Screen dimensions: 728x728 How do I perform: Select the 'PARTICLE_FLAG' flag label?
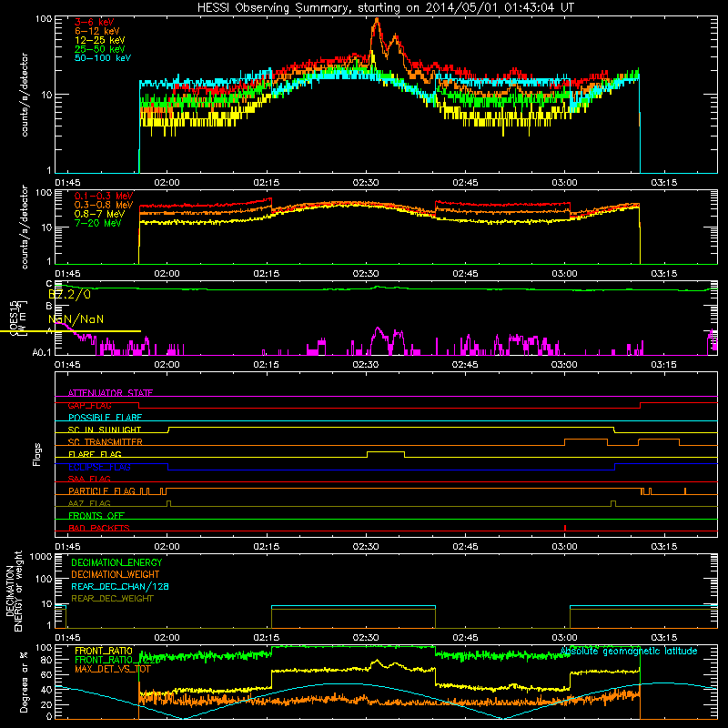tap(102, 491)
